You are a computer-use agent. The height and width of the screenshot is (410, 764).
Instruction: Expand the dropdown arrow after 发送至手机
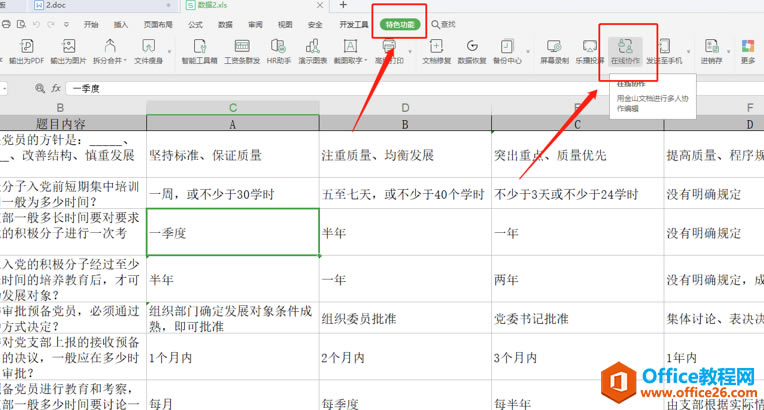coord(688,51)
